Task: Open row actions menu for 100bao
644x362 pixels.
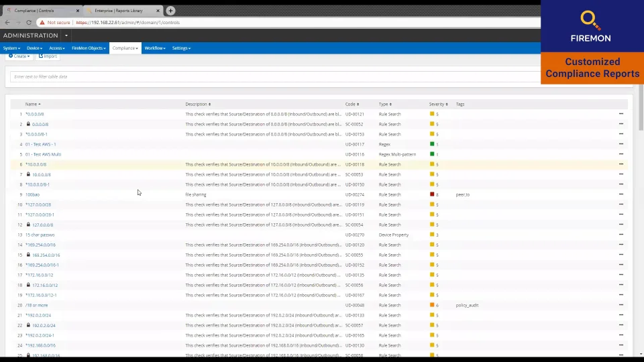Action: click(621, 194)
